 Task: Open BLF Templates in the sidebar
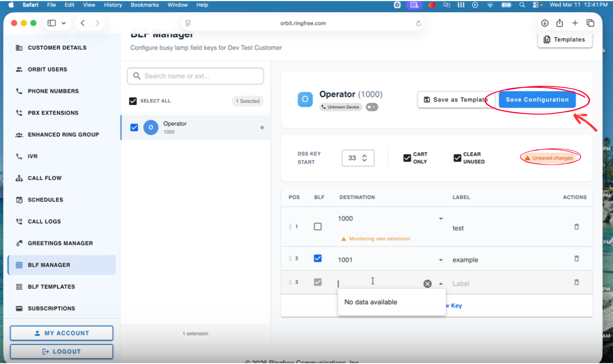(51, 287)
